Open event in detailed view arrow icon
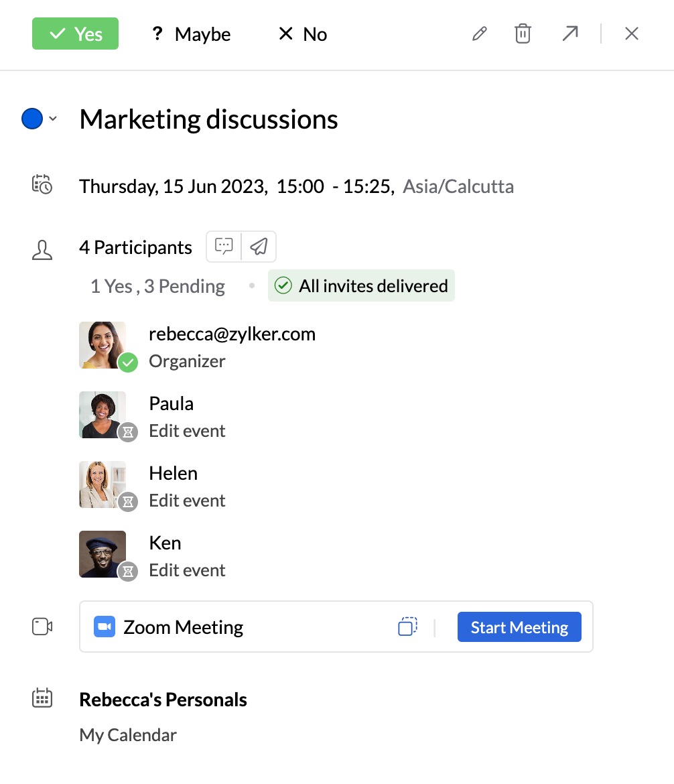Image resolution: width=674 pixels, height=784 pixels. point(569,34)
